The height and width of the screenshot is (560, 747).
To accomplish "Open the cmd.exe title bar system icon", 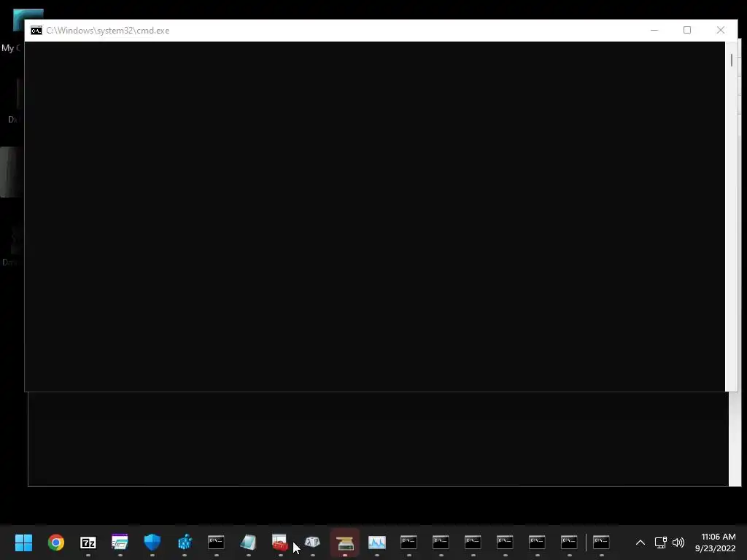I will [36, 31].
